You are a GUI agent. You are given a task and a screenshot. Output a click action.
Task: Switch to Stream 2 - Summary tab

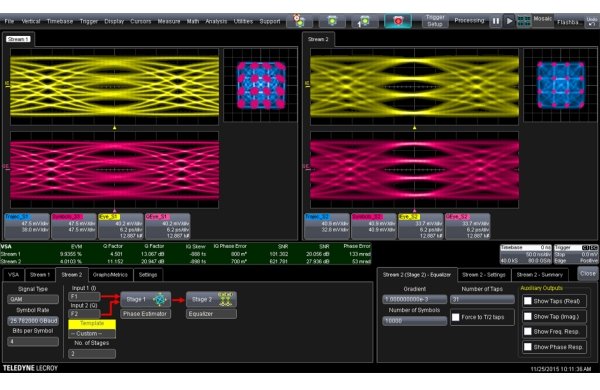coord(540,275)
